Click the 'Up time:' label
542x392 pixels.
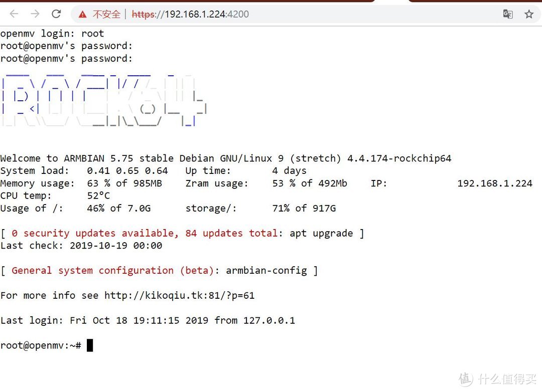click(x=208, y=170)
